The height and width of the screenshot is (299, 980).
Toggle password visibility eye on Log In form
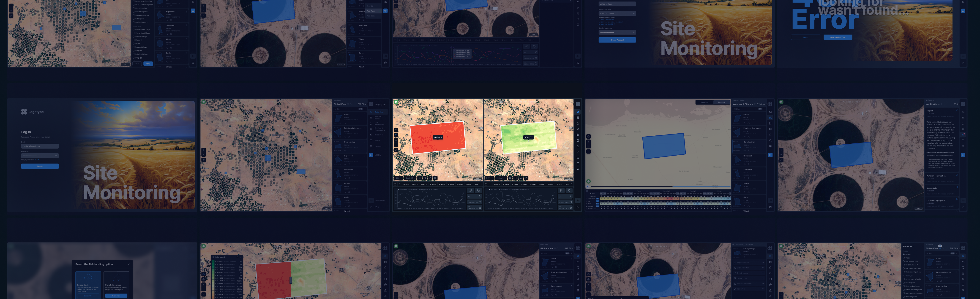[x=56, y=155]
